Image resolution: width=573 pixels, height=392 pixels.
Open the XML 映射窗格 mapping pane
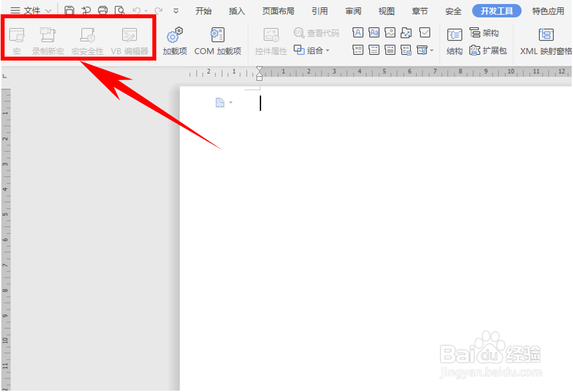tap(546, 41)
